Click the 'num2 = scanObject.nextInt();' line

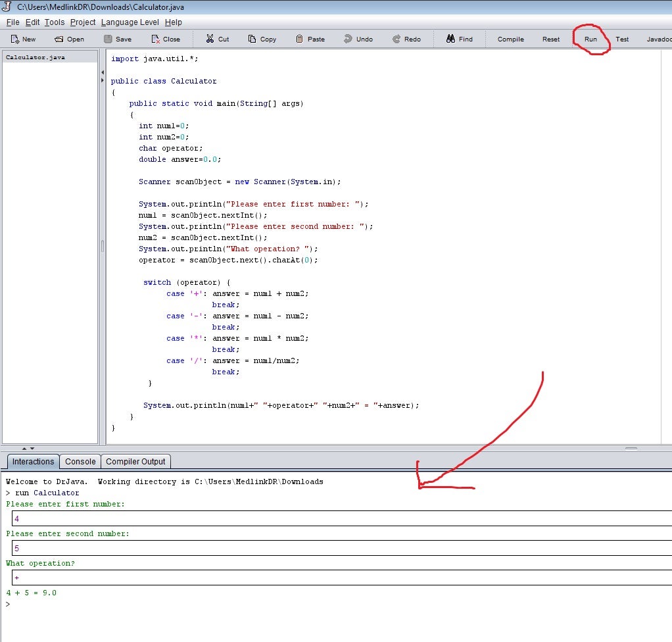203,237
